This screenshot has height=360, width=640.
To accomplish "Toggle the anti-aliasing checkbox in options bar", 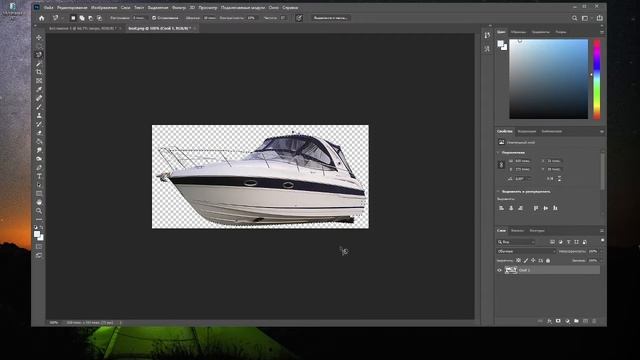I will [154, 18].
